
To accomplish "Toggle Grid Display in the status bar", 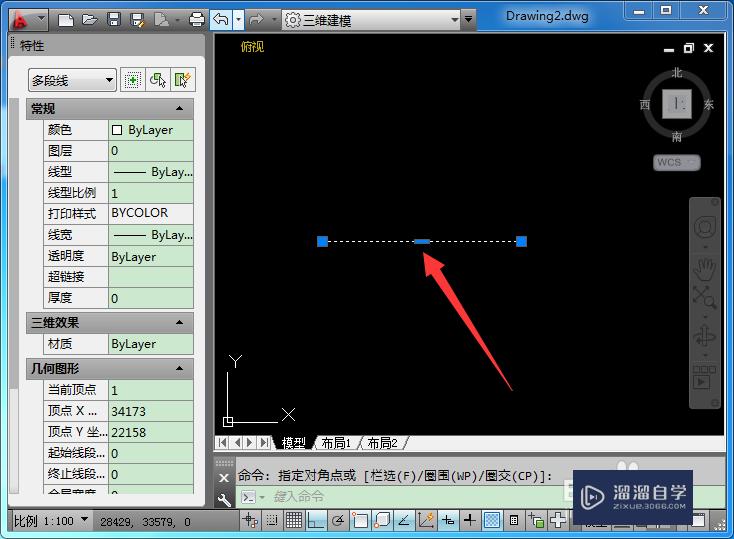I will [x=294, y=520].
